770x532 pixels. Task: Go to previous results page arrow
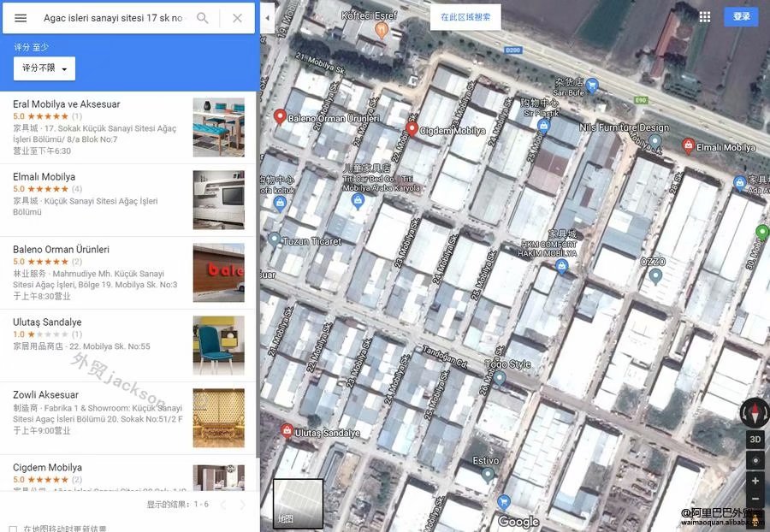click(223, 505)
